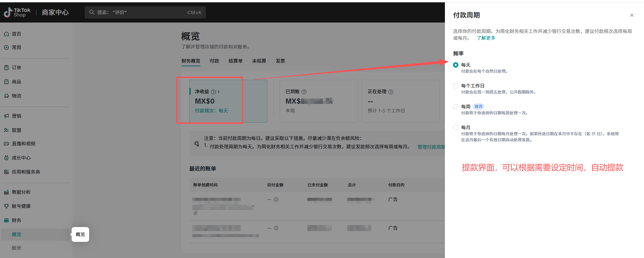This screenshot has width=644, height=258.
Task: Select the 每月 payment frequency
Action: (456, 127)
